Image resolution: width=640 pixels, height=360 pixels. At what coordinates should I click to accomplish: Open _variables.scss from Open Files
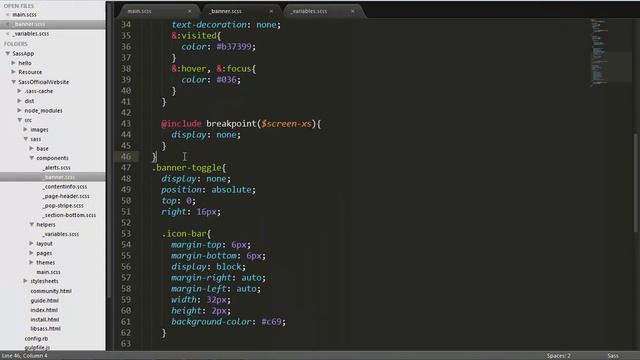point(31,33)
